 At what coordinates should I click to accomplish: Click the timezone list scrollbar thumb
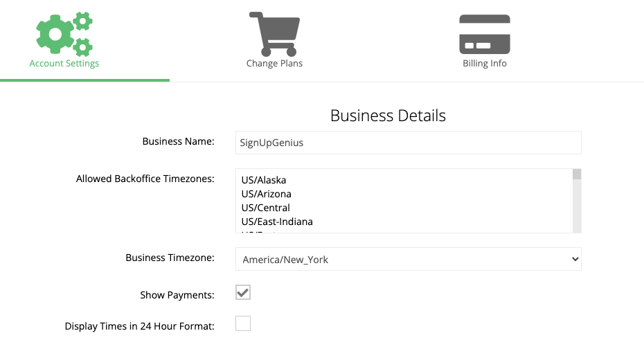577,174
